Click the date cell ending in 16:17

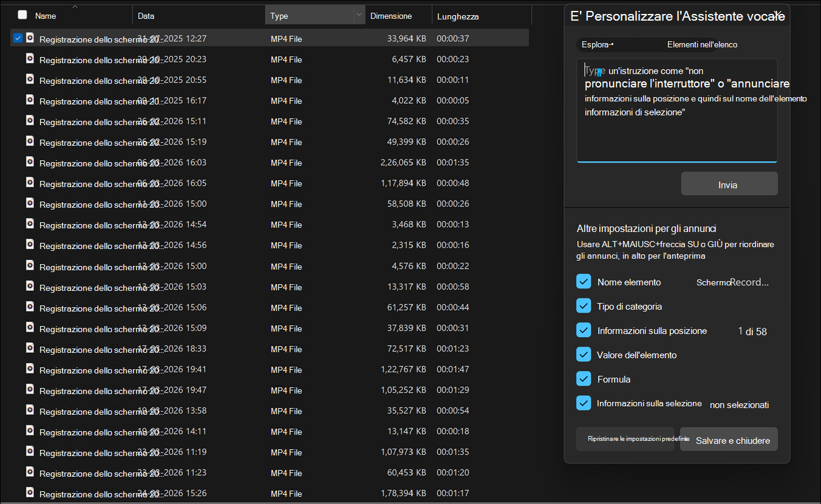tap(172, 100)
